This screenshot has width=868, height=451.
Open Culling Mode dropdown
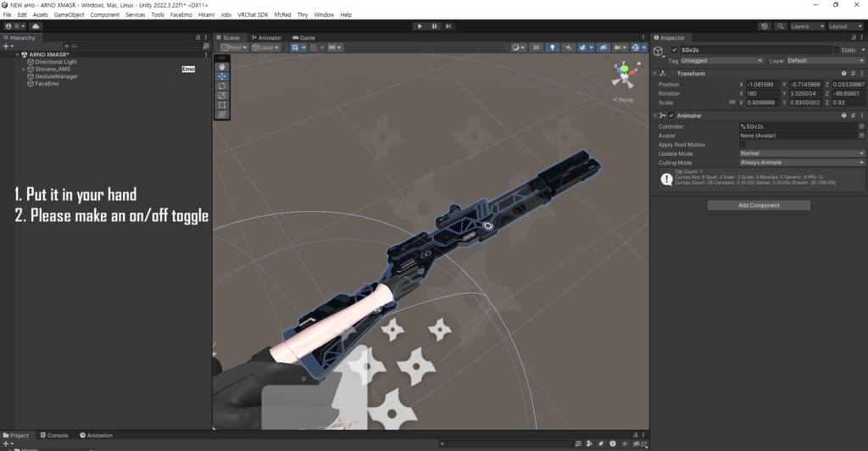pos(802,163)
